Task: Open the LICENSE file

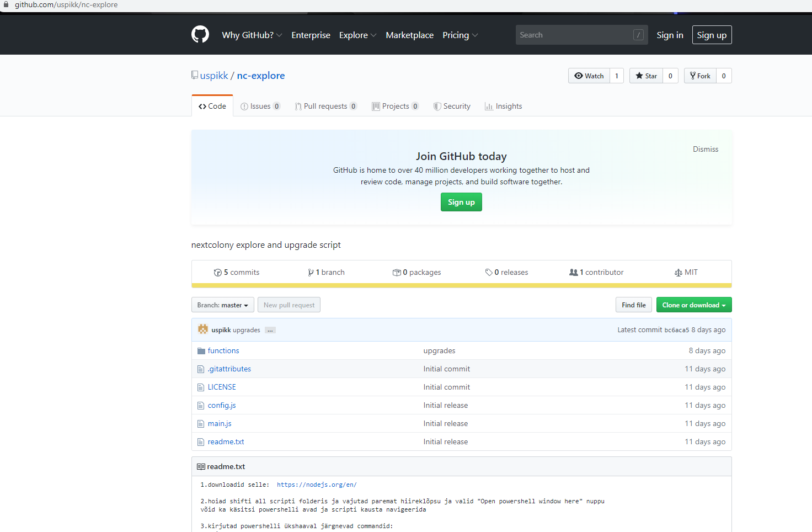Action: pos(222,387)
